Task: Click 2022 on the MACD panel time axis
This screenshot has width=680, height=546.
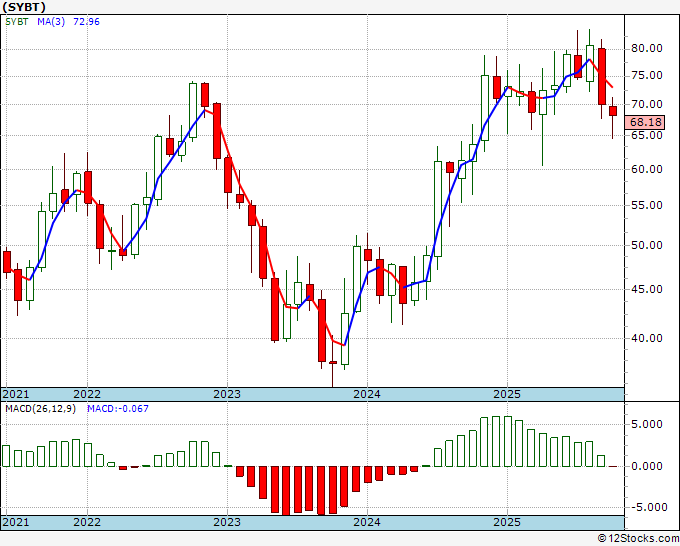Action: pos(87,522)
